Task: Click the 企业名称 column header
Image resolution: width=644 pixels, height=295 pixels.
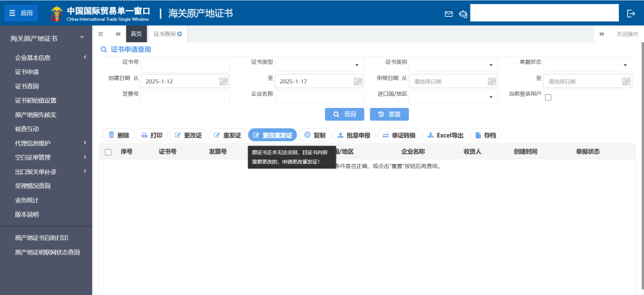Action: 413,152
